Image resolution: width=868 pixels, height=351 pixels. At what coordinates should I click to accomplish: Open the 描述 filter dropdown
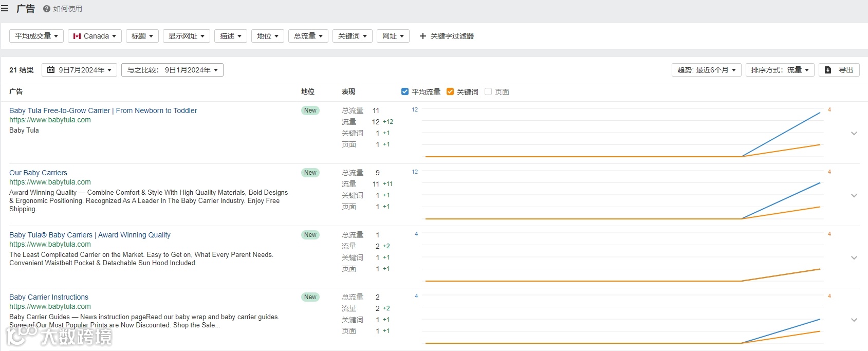point(231,36)
